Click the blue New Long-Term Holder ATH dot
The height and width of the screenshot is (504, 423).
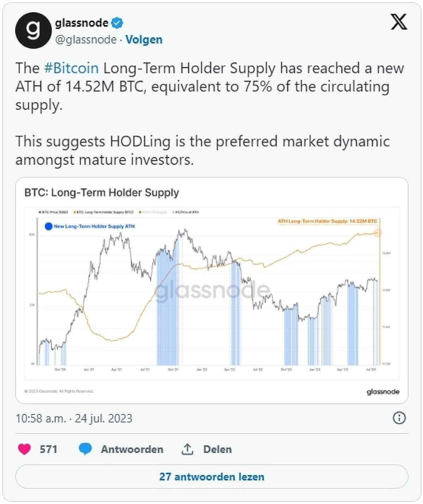[49, 226]
